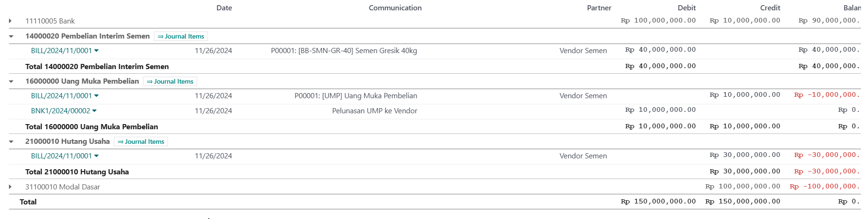Collapse the 16000000 Uang Muka Pembelian section
Image resolution: width=868 pixels, height=219 pixels.
(11, 81)
